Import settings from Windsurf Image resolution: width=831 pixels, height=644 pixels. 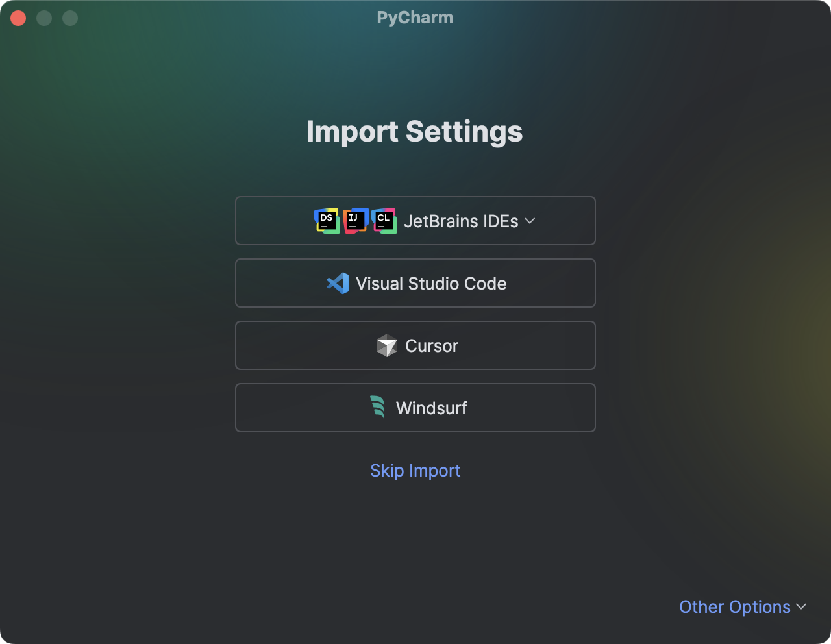coord(415,408)
